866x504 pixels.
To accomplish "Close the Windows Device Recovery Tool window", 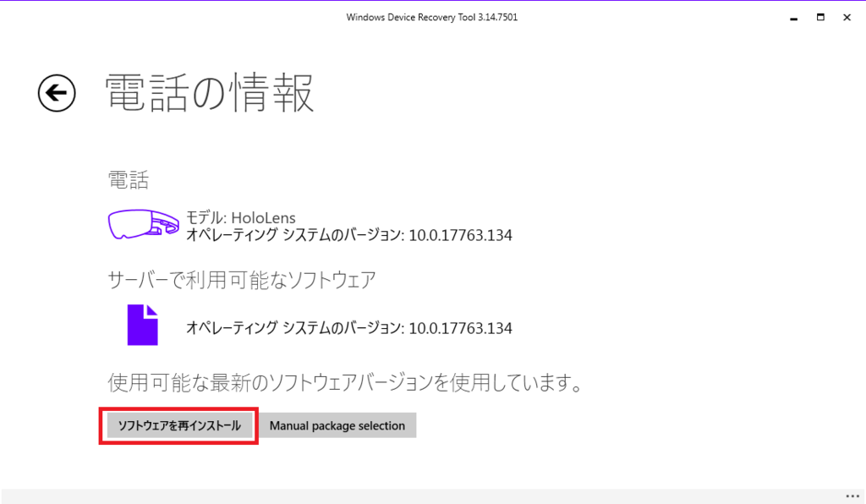I will tap(847, 17).
